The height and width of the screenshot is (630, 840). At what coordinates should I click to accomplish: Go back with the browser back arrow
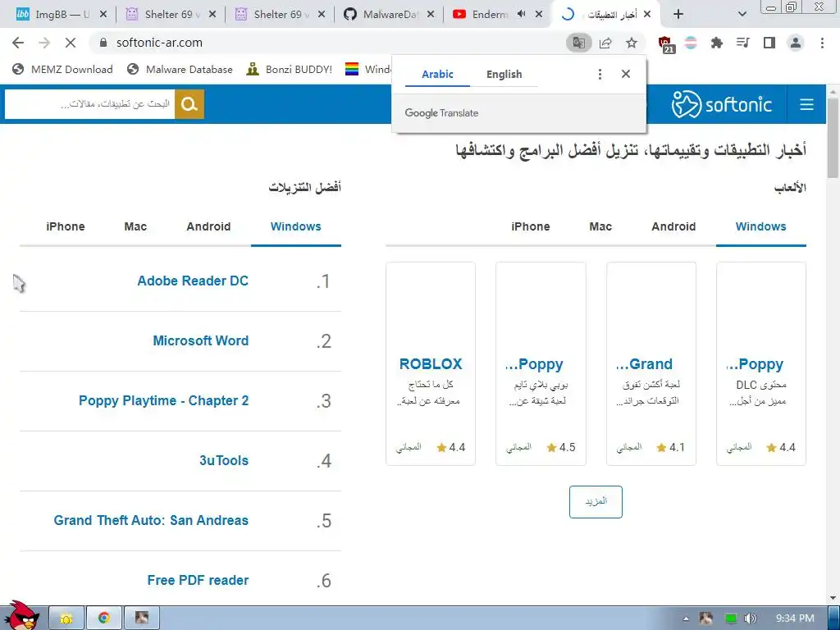point(18,43)
